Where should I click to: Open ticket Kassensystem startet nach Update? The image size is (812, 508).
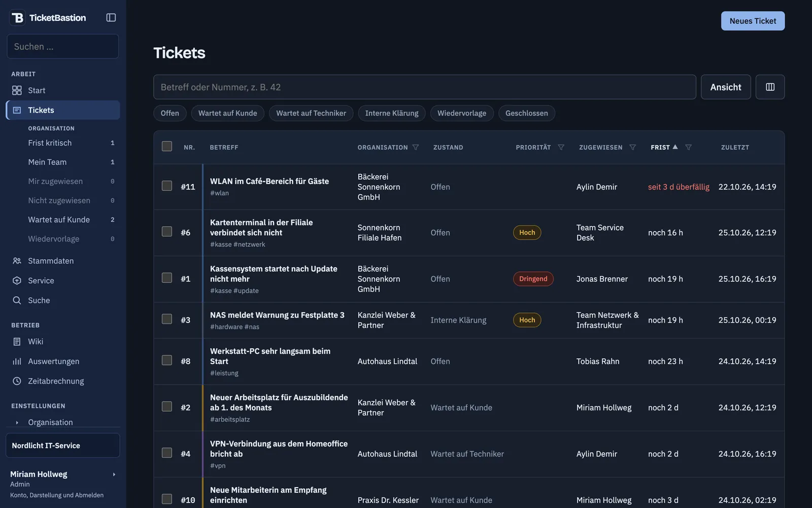coord(274,274)
